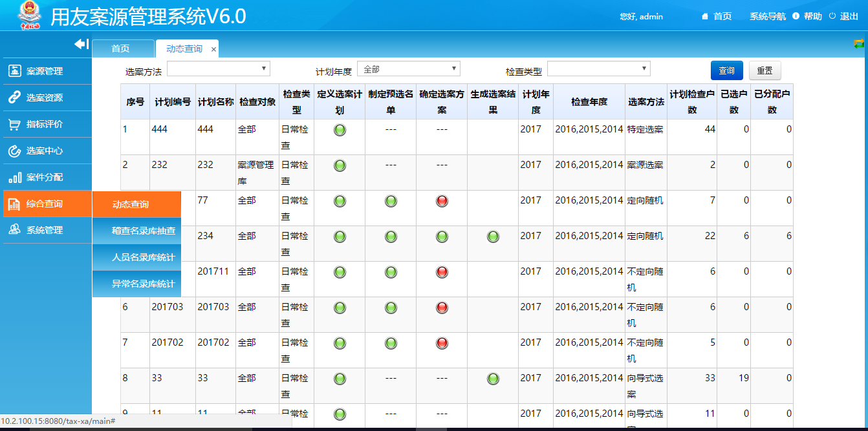
Task: Click the red 确定选案方案 light in row 77
Action: (442, 201)
